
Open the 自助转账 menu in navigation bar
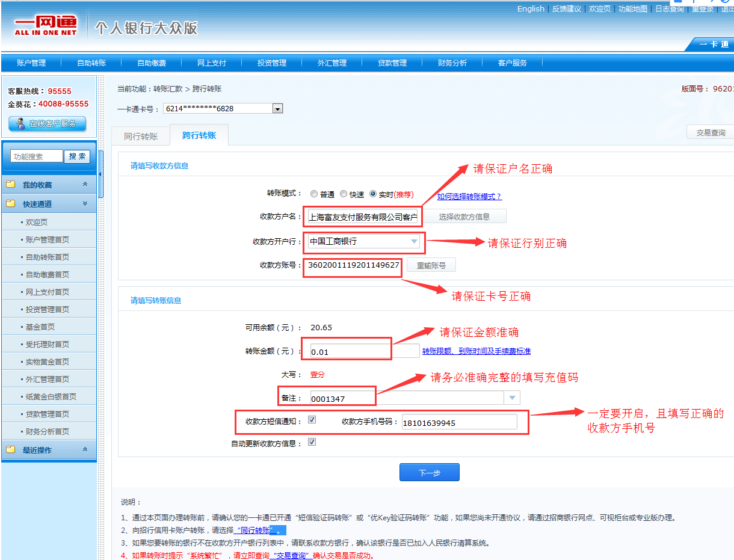(91, 63)
